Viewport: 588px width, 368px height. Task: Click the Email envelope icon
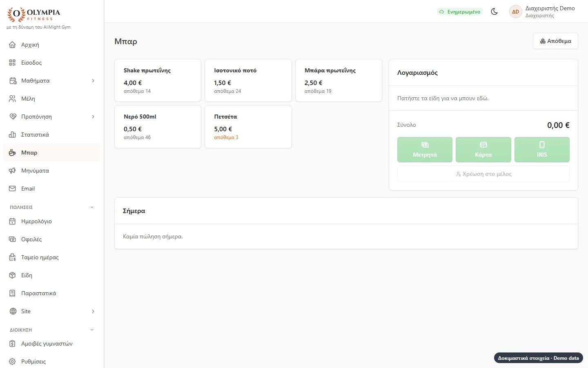coord(13,188)
